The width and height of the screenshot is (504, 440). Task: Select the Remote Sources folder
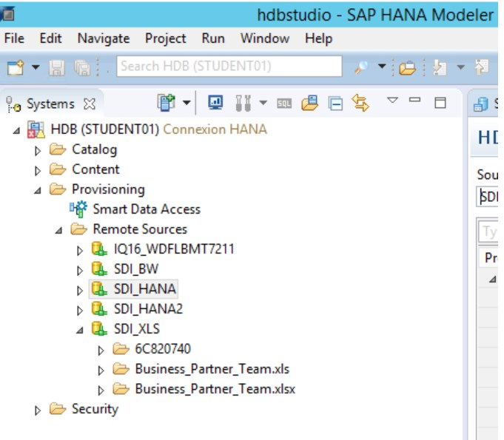[x=129, y=229]
